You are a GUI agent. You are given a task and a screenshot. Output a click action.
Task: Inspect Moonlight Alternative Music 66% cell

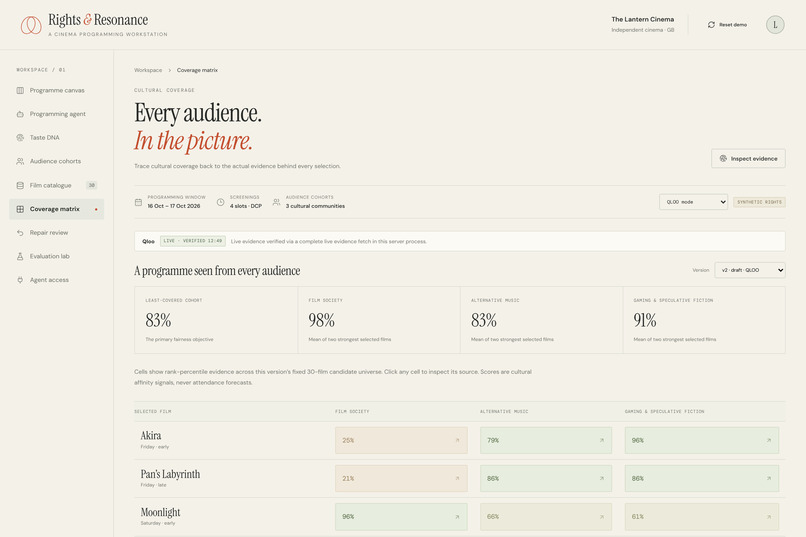coord(546,517)
